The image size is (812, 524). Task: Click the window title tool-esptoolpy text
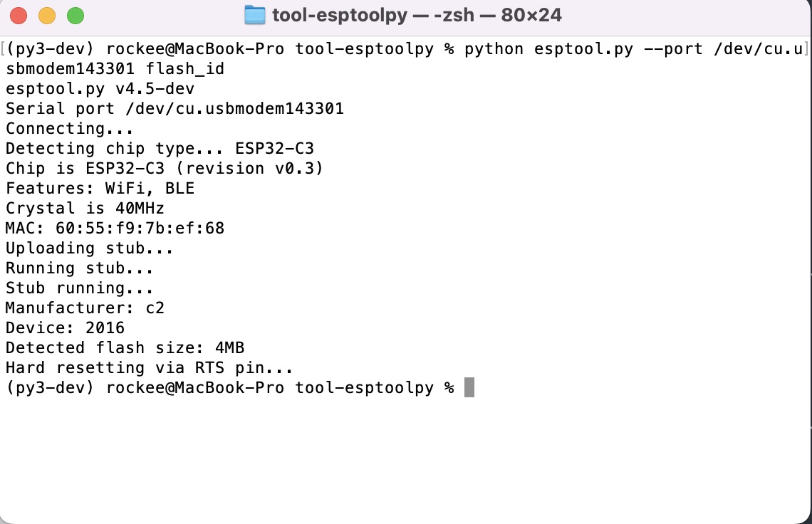pos(340,15)
